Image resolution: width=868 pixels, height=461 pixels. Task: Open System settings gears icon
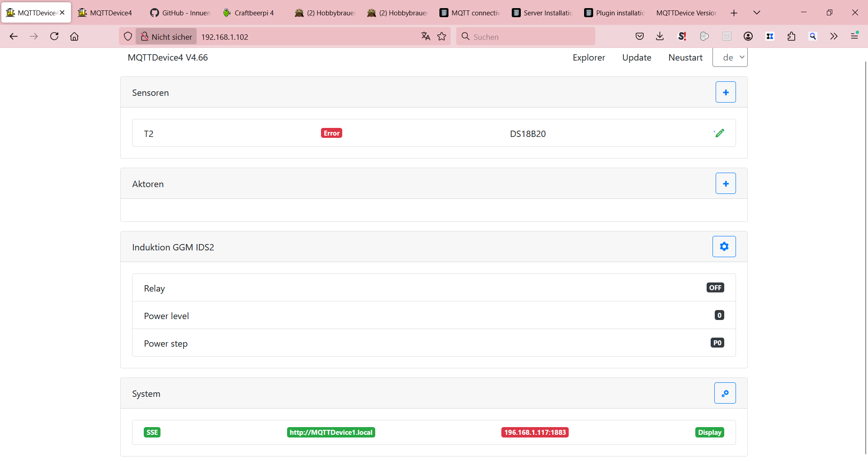[x=725, y=393]
